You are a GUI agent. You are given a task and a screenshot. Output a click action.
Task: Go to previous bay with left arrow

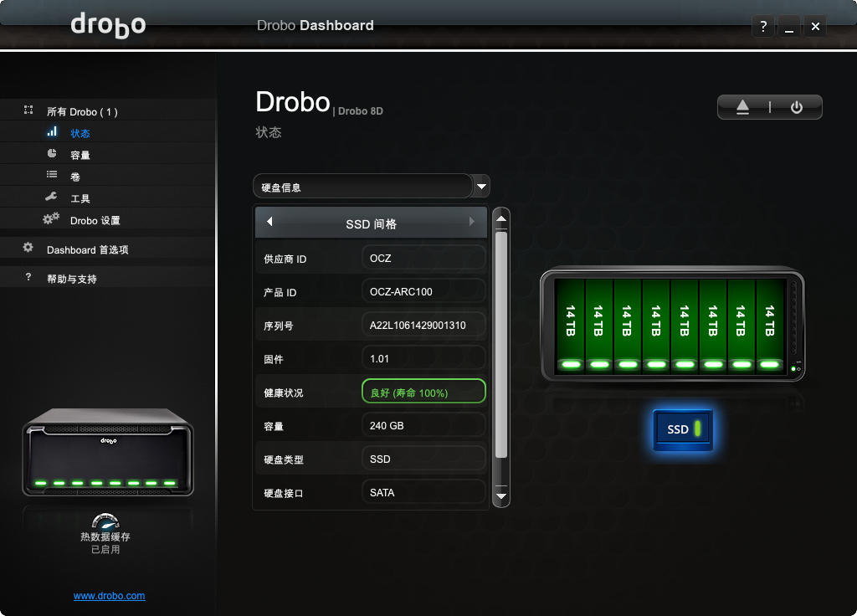(x=269, y=222)
